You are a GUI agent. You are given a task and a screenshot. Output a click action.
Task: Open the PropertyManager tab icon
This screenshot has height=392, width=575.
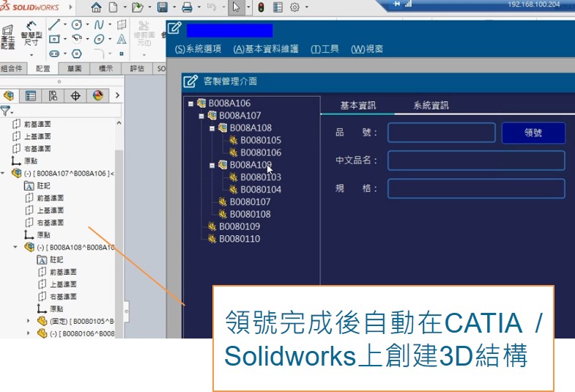31,96
